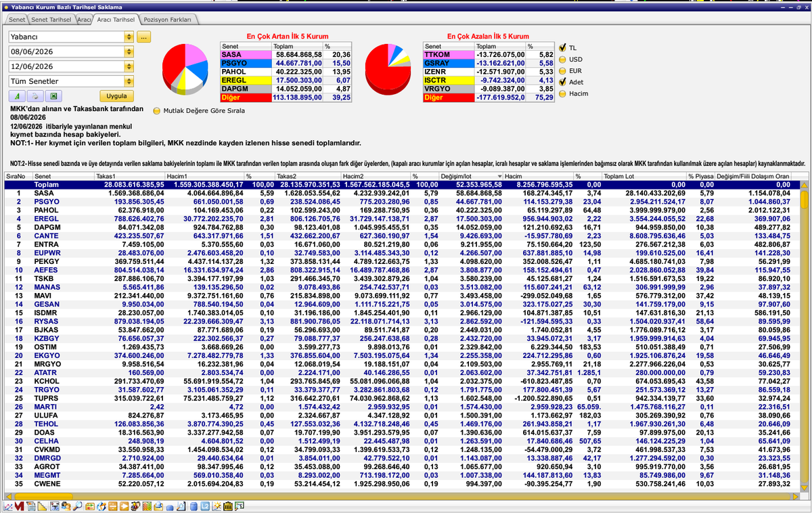Click the red M icon in bottom toolbar

point(19,506)
